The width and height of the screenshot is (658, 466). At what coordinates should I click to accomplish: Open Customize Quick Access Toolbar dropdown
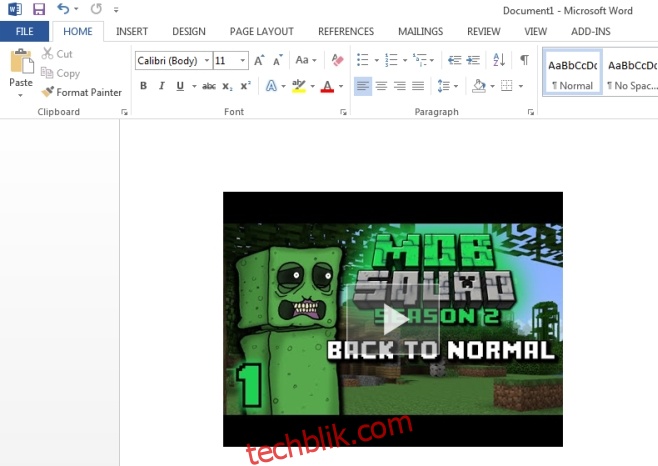click(116, 9)
